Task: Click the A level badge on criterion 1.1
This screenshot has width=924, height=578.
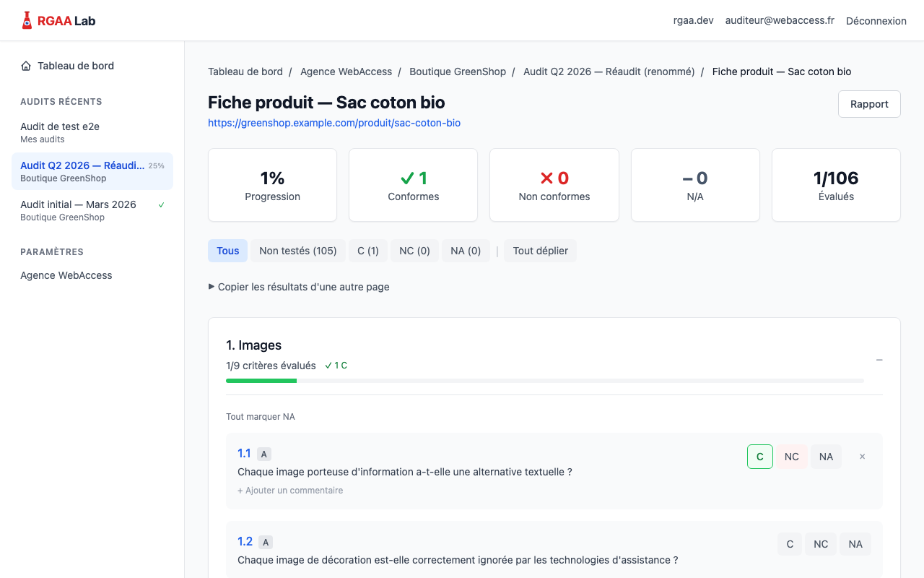Action: (263, 454)
